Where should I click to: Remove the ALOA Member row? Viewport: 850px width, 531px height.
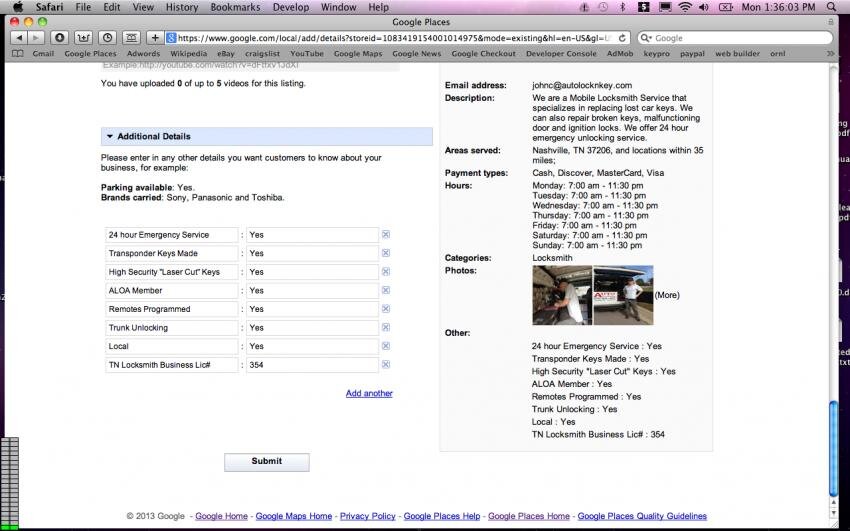386,290
